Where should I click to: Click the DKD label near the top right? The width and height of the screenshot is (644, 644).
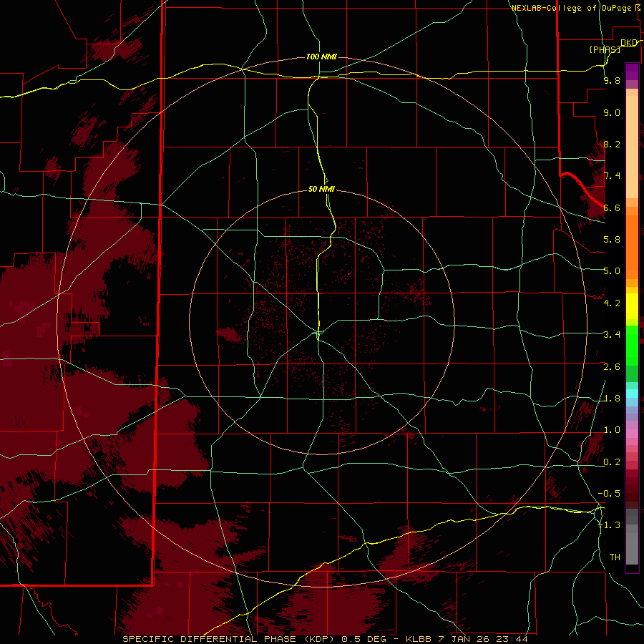point(629,42)
